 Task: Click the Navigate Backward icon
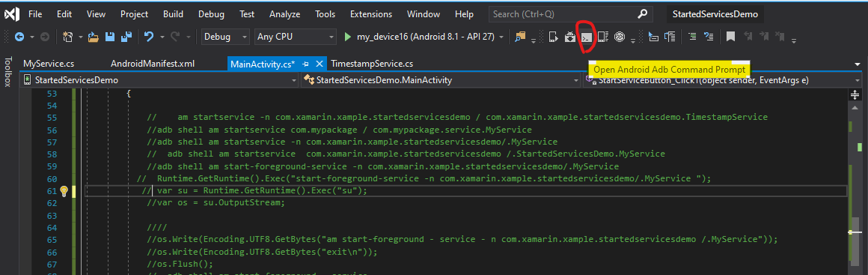coord(19,37)
